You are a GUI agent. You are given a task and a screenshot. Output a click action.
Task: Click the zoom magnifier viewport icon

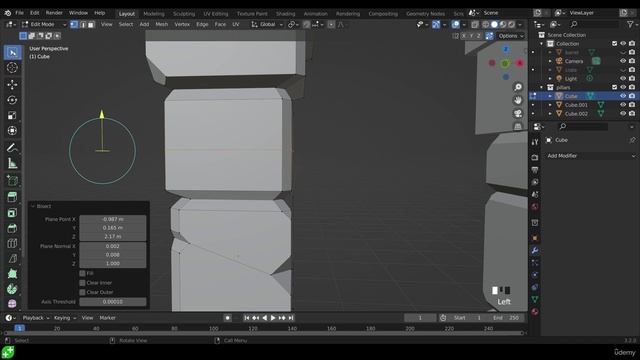coord(518,87)
